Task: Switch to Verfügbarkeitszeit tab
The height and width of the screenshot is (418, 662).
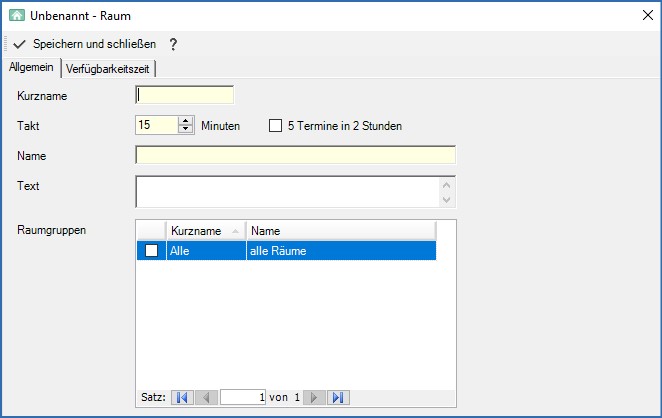Action: tap(110, 68)
